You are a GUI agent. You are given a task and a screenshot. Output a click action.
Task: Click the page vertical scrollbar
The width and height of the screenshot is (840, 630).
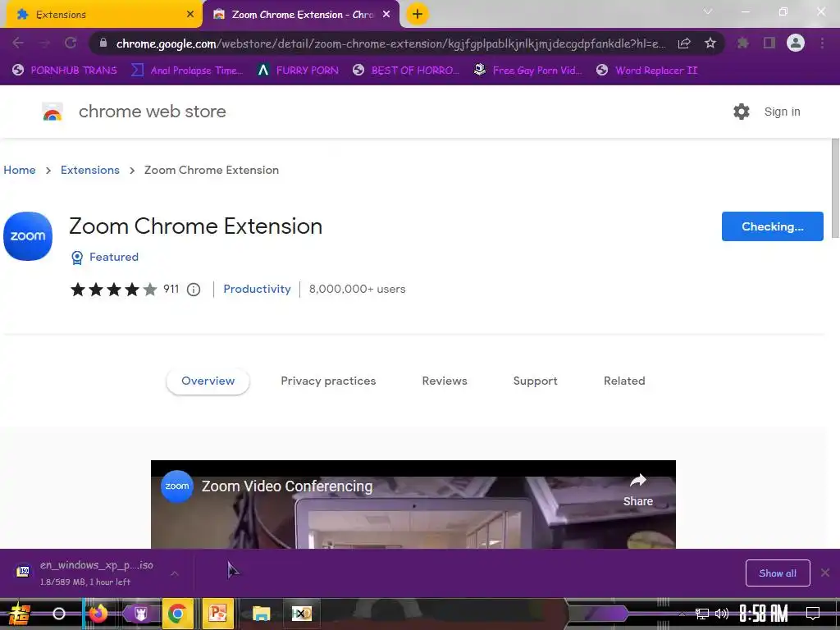coord(835,188)
